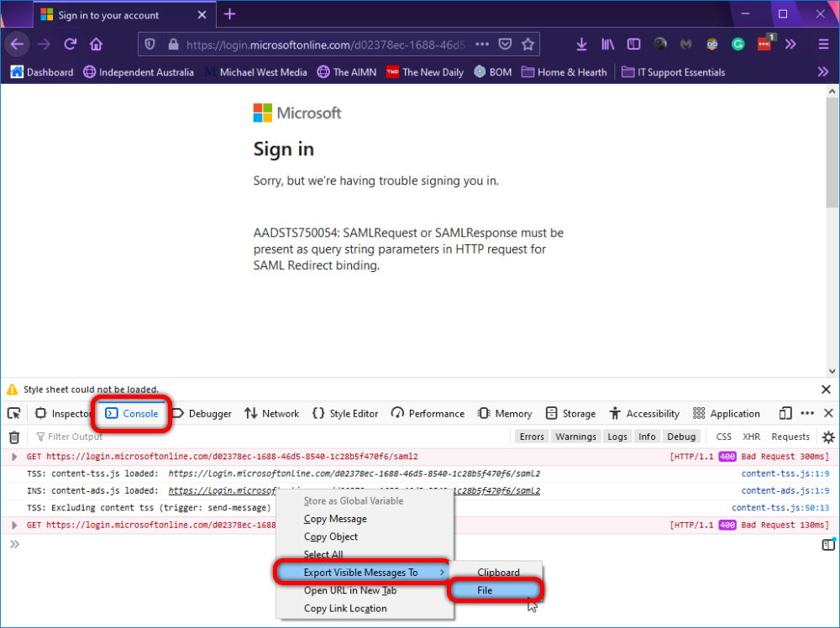Open console settings gear

click(x=828, y=437)
